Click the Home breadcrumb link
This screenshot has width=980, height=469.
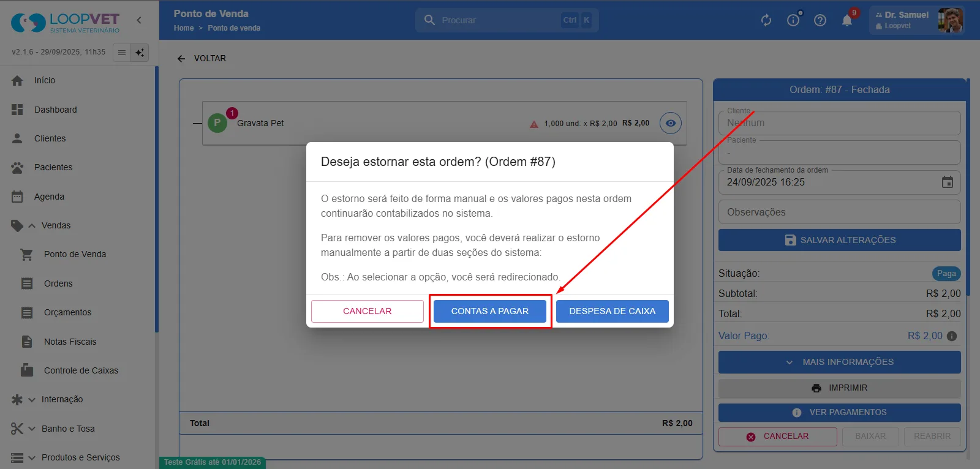(x=183, y=28)
